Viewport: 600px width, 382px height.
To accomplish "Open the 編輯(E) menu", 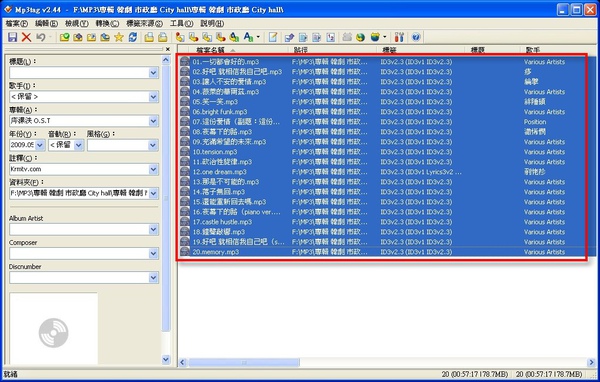I will [x=46, y=24].
